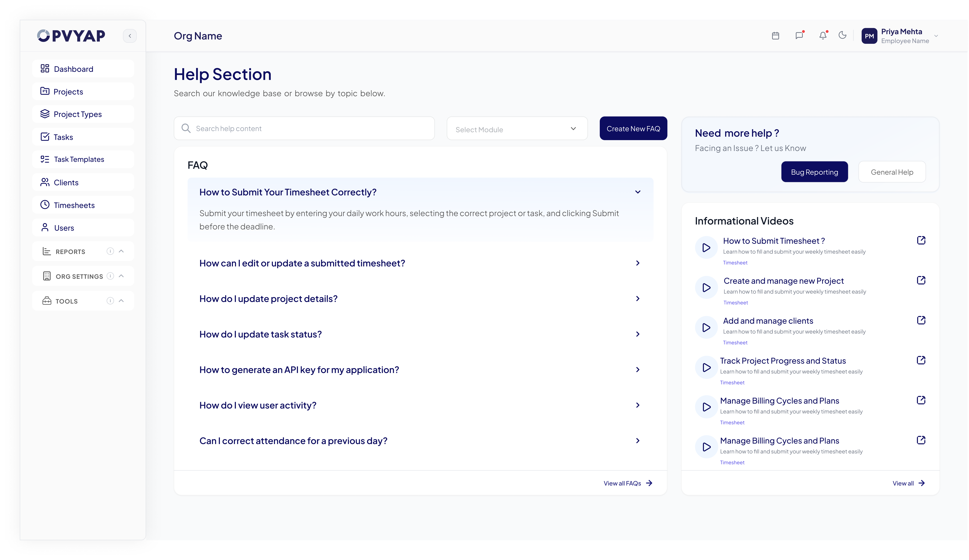The image size is (969, 560).
Task: Focus the Search help content field
Action: (304, 128)
